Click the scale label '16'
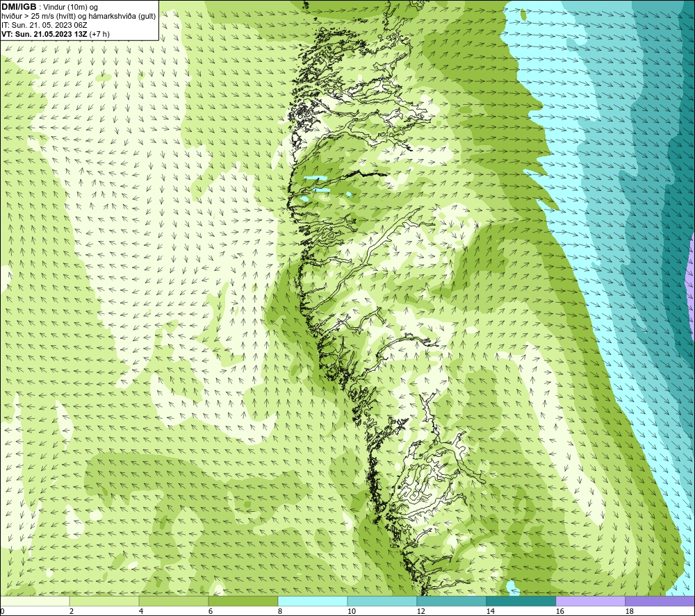Screen dimensions: 695x616 pos(559,612)
